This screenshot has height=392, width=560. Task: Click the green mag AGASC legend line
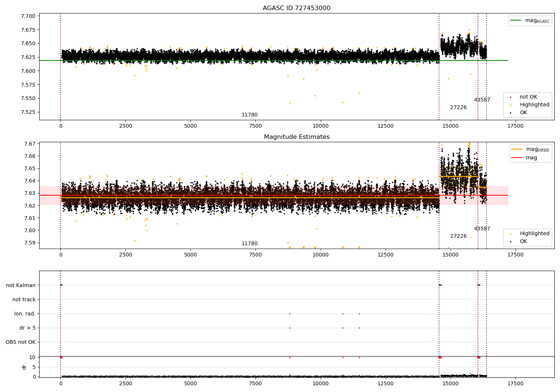[516, 21]
